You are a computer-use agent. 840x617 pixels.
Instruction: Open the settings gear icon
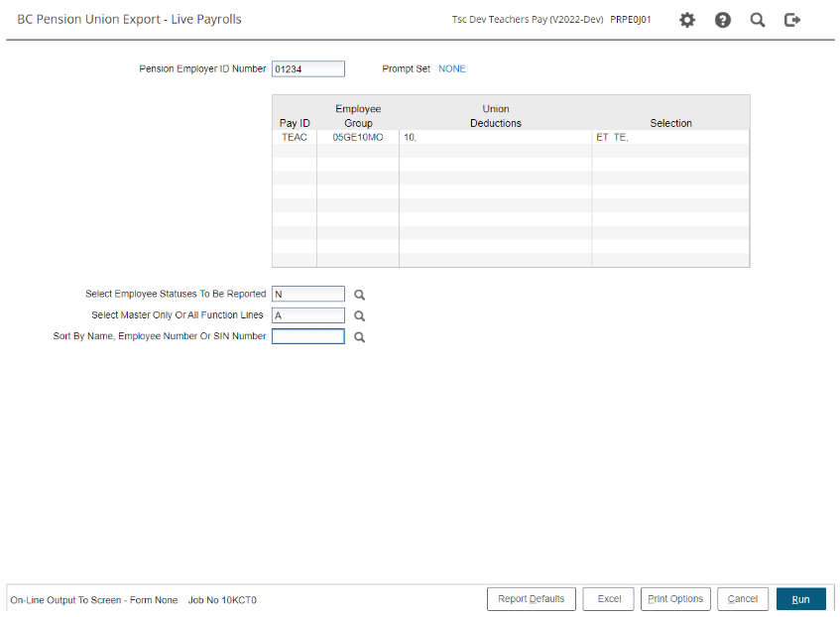click(687, 20)
